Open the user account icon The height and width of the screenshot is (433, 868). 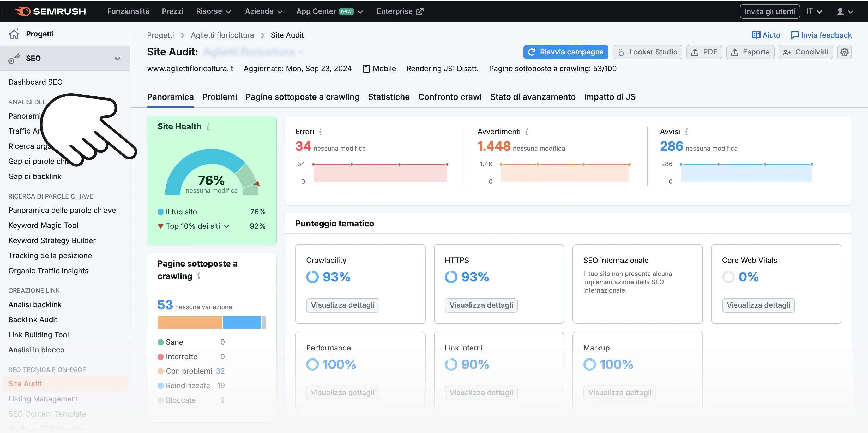point(840,11)
